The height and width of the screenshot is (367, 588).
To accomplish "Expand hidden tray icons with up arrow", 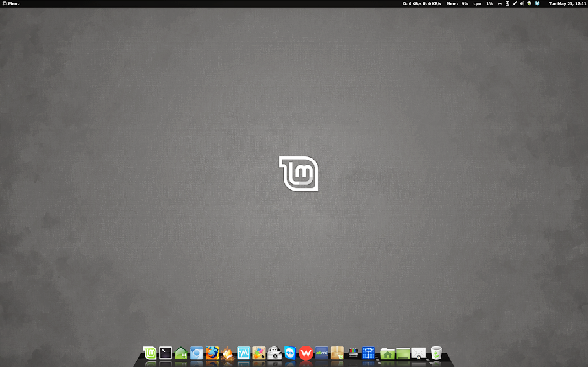I will [x=500, y=3].
